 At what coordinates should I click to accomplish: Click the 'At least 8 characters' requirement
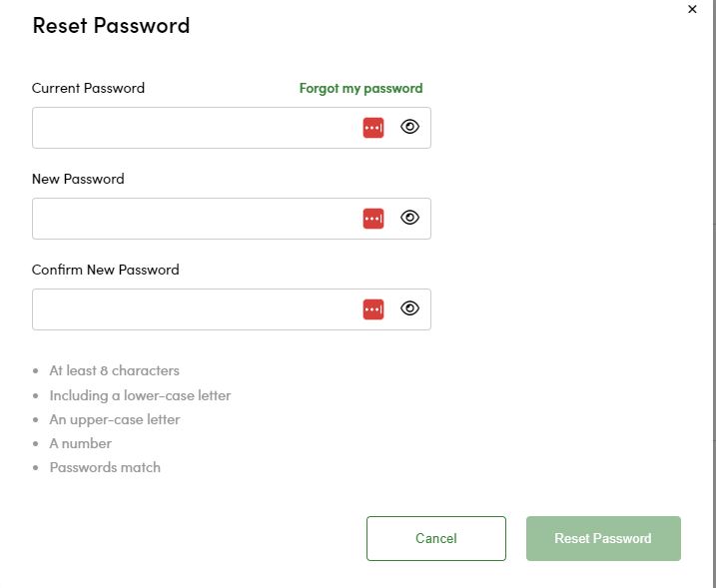[114, 370]
